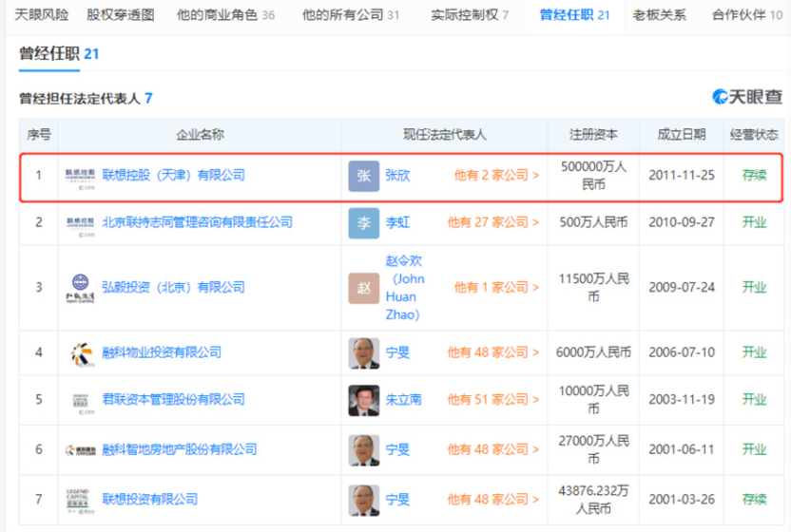Expand 他有 2 家公司 for 张欣

(496, 175)
